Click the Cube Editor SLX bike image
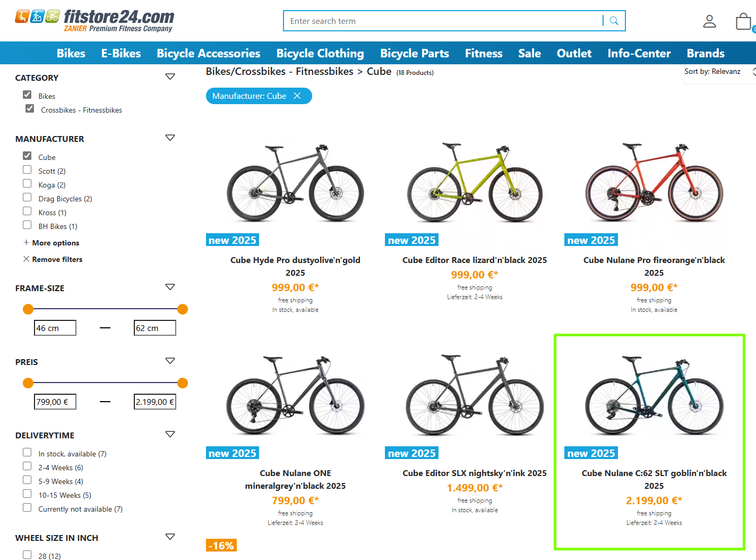The height and width of the screenshot is (560, 756). [x=475, y=396]
